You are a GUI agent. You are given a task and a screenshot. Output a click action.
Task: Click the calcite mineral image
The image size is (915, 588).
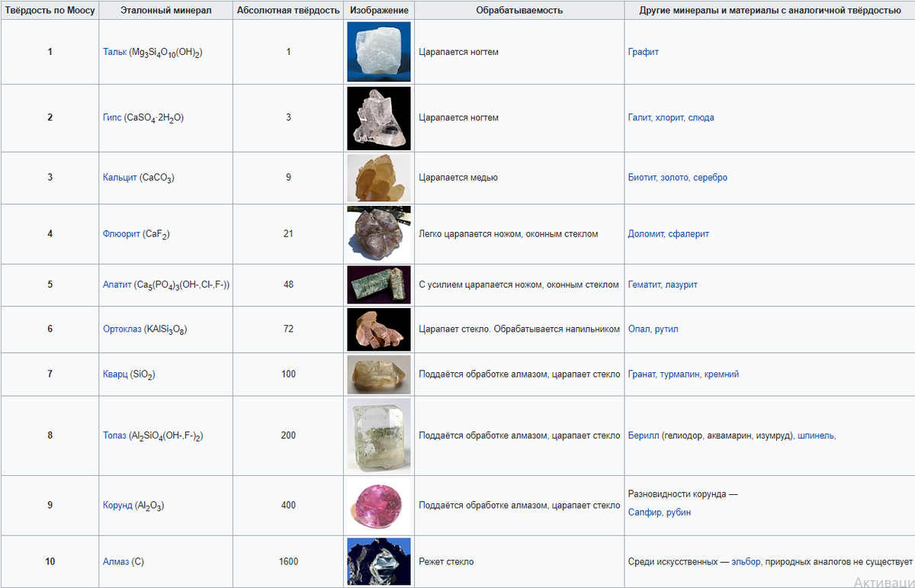379,177
